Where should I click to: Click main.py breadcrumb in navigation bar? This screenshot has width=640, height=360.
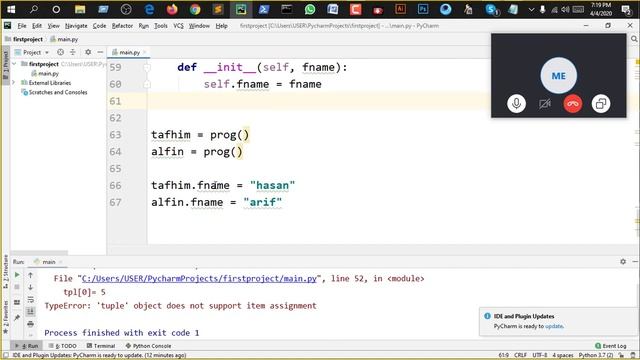pyautogui.click(x=64, y=39)
